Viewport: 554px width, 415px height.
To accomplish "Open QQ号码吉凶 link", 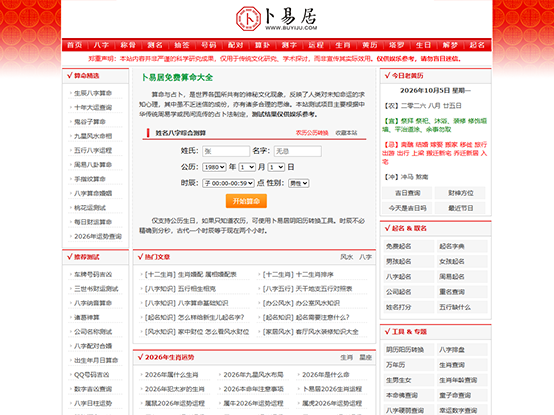I will point(92,375).
